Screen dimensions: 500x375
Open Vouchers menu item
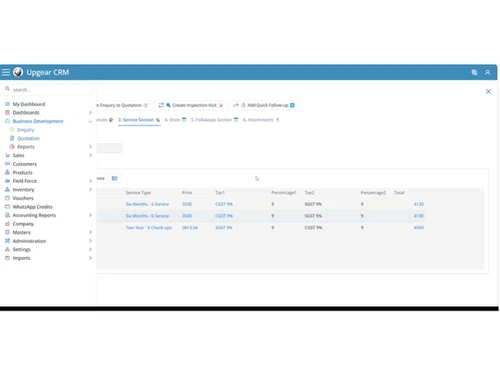pos(23,198)
